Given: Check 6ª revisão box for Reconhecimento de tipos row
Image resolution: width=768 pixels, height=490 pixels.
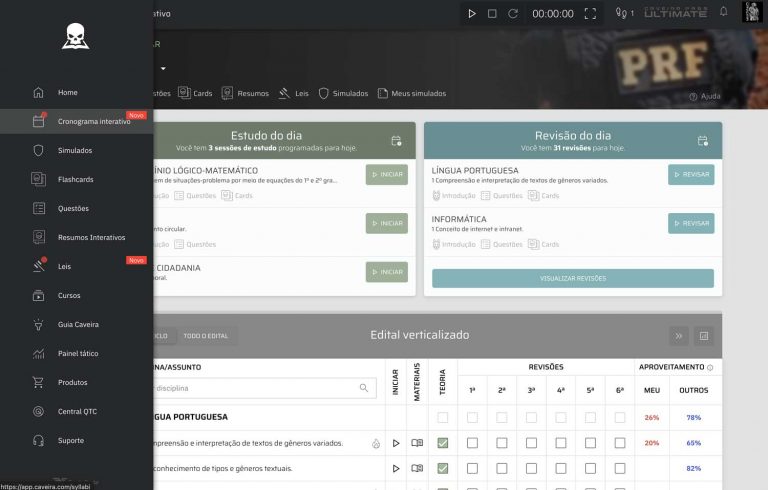Looking at the screenshot, I should click(620, 468).
